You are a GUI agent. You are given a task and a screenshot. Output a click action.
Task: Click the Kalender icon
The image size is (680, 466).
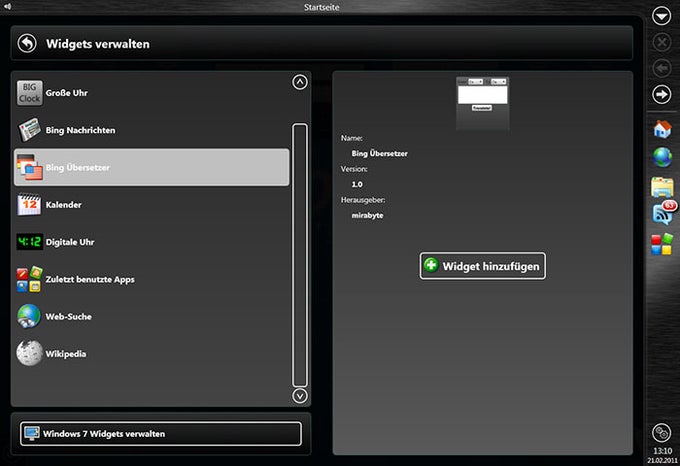tap(29, 205)
